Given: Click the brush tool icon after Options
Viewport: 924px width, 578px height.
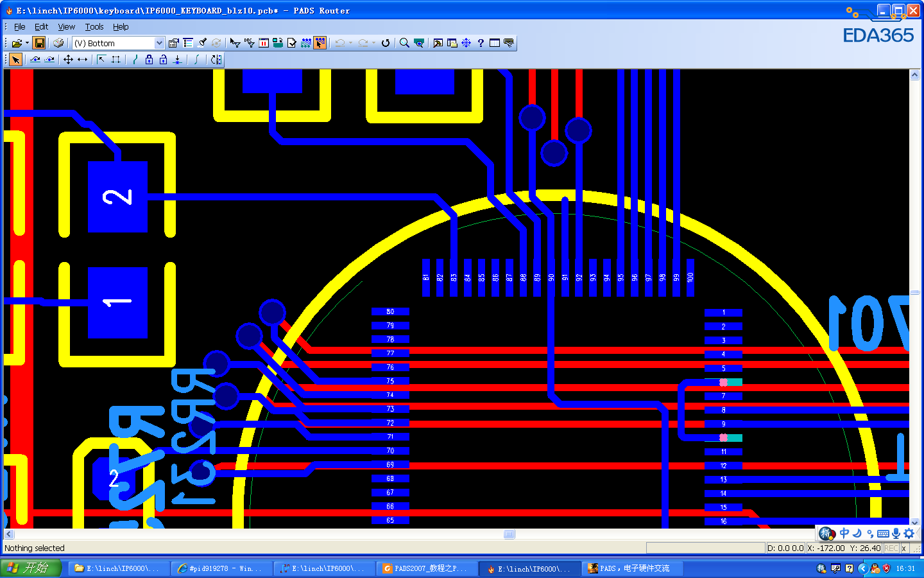Looking at the screenshot, I should (202, 43).
